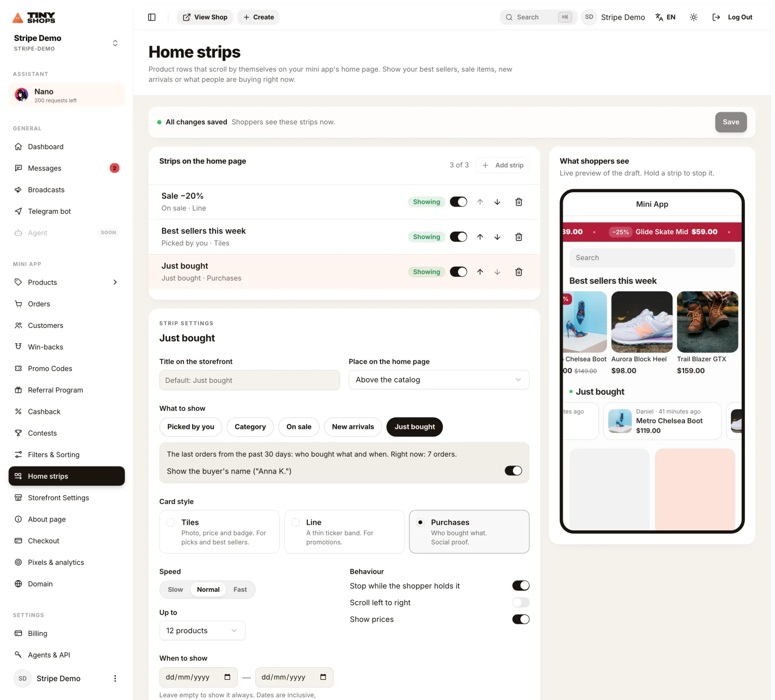Collapse the sidebar panel icon
Image resolution: width=775 pixels, height=700 pixels.
pos(152,17)
